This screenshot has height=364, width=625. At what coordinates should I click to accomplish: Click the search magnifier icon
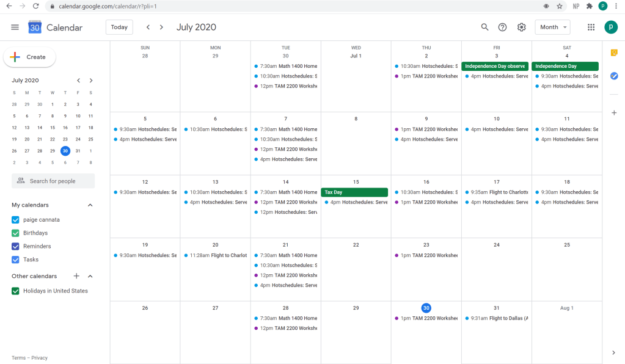click(x=484, y=27)
